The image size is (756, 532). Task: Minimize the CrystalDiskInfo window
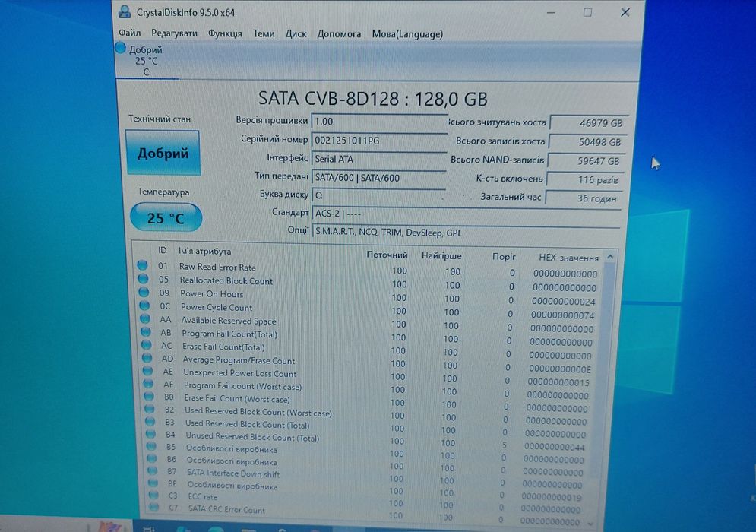551,13
